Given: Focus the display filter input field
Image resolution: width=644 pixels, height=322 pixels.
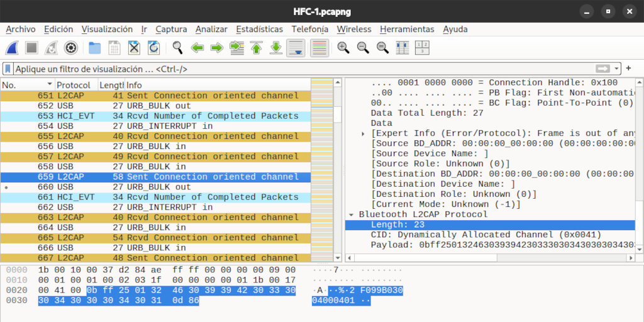Looking at the screenshot, I should tap(304, 69).
